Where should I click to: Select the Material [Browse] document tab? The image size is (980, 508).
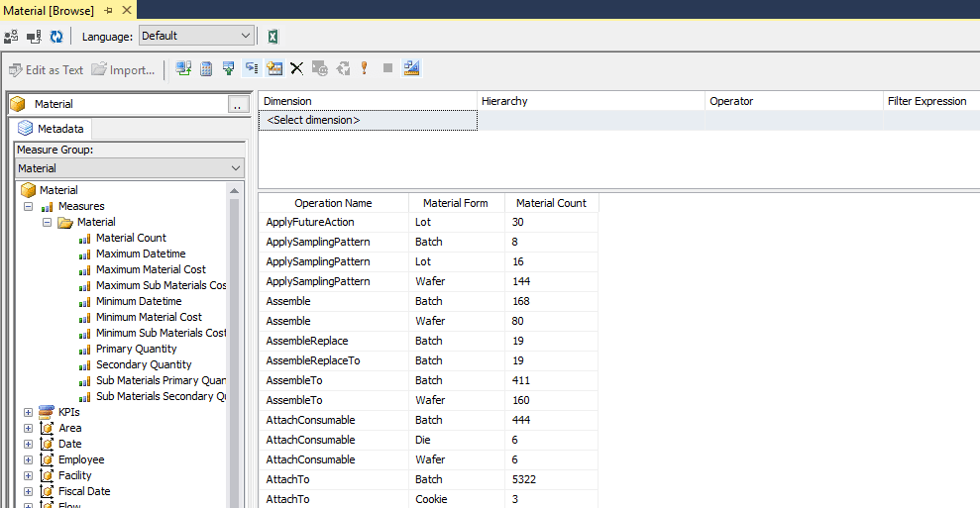click(x=49, y=10)
